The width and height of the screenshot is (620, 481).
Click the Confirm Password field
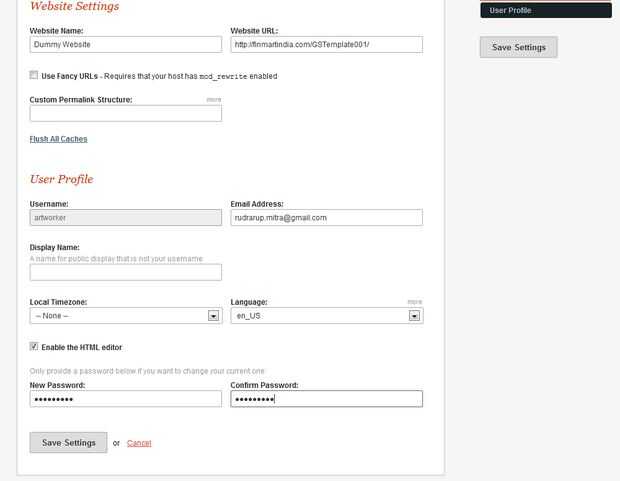[327, 399]
